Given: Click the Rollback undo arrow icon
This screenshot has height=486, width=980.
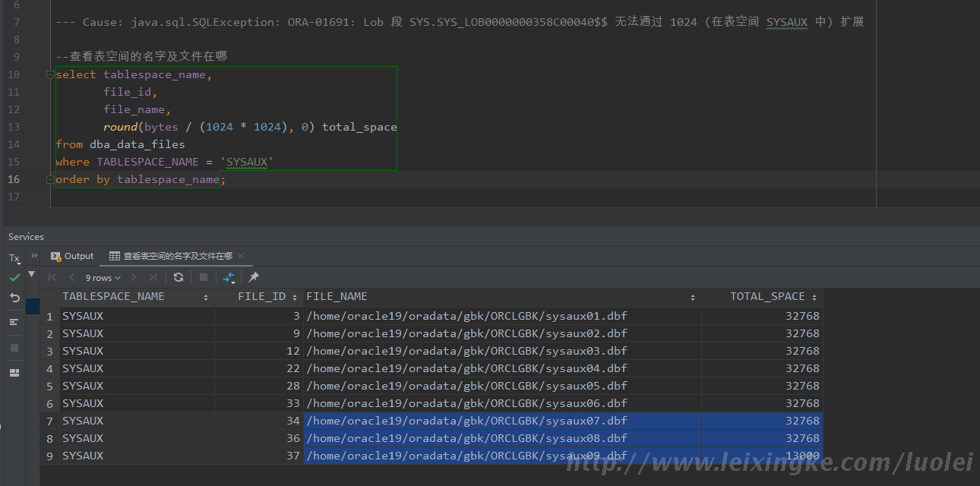Looking at the screenshot, I should point(14,298).
